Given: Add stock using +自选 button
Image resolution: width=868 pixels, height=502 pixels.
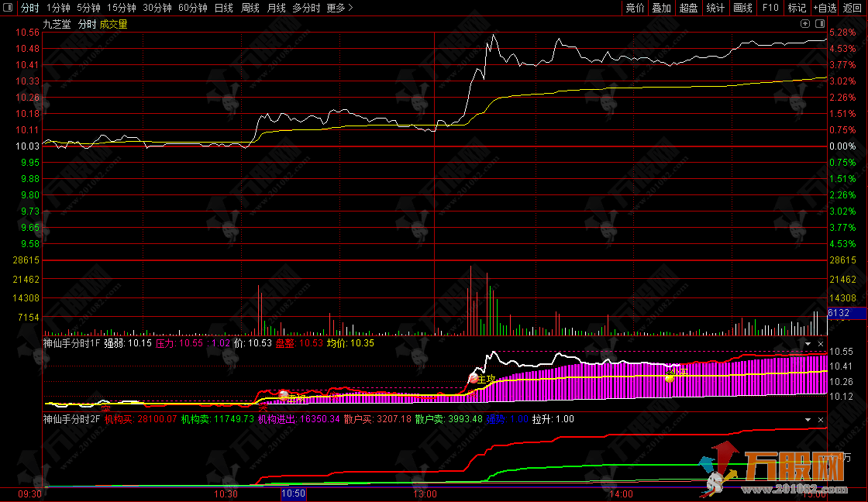Looking at the screenshot, I should click(825, 8).
